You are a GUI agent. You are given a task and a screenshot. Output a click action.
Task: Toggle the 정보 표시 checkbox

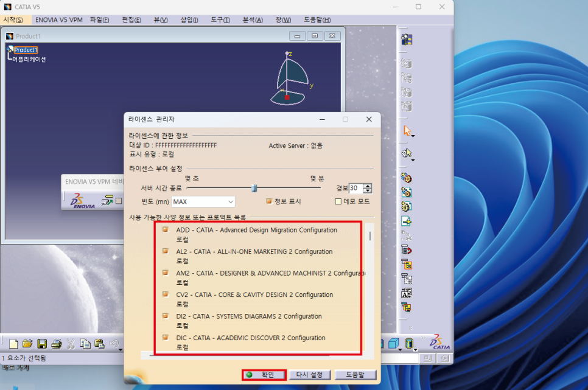268,201
